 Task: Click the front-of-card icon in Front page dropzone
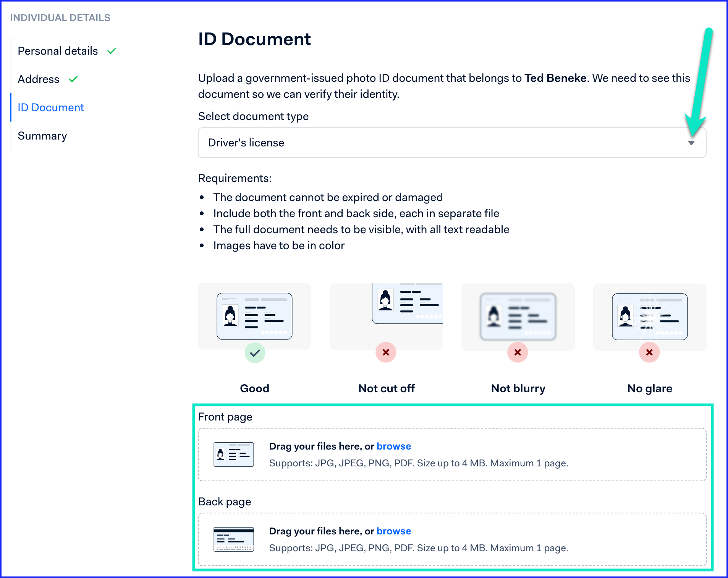[234, 455]
